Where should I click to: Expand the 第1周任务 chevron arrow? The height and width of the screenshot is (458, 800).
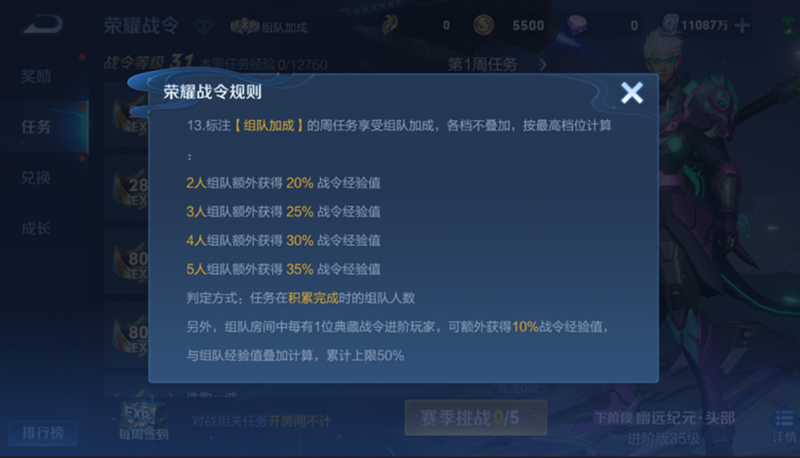point(542,65)
